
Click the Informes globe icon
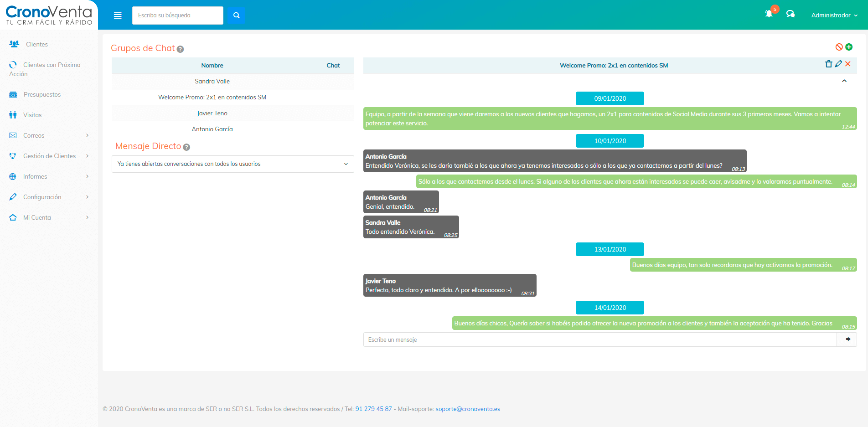[13, 176]
